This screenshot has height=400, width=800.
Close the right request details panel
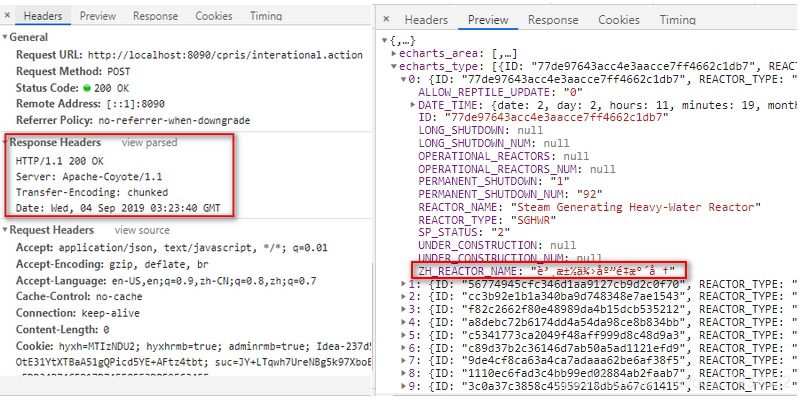[386, 19]
